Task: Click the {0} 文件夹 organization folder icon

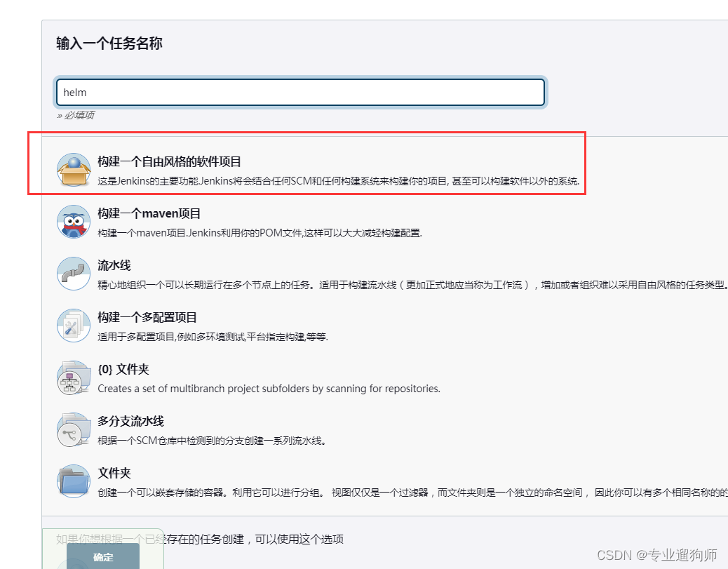Action: click(x=74, y=377)
